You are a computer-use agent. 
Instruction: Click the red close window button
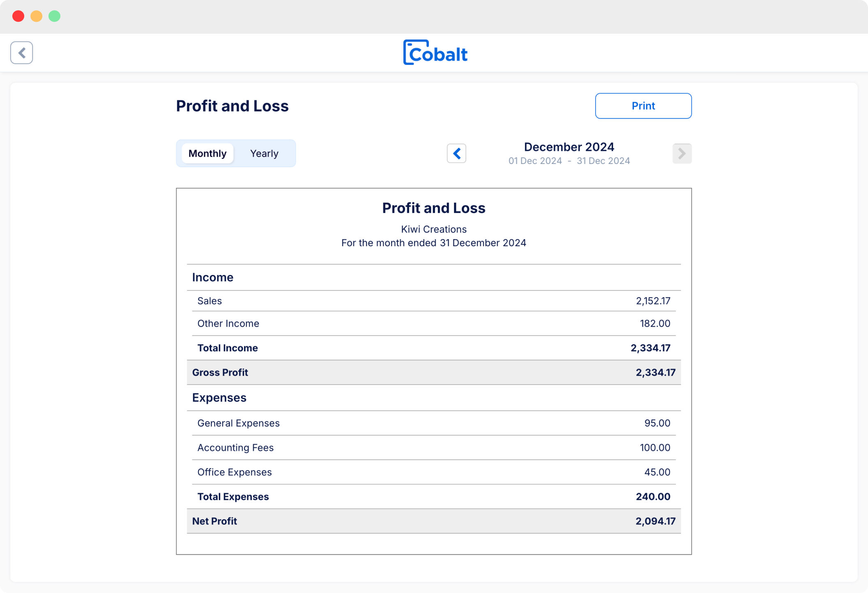tap(18, 16)
